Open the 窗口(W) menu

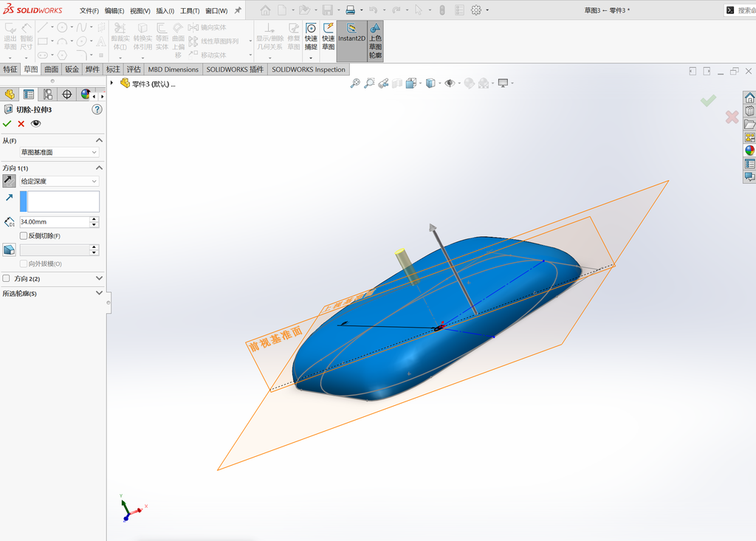(216, 10)
